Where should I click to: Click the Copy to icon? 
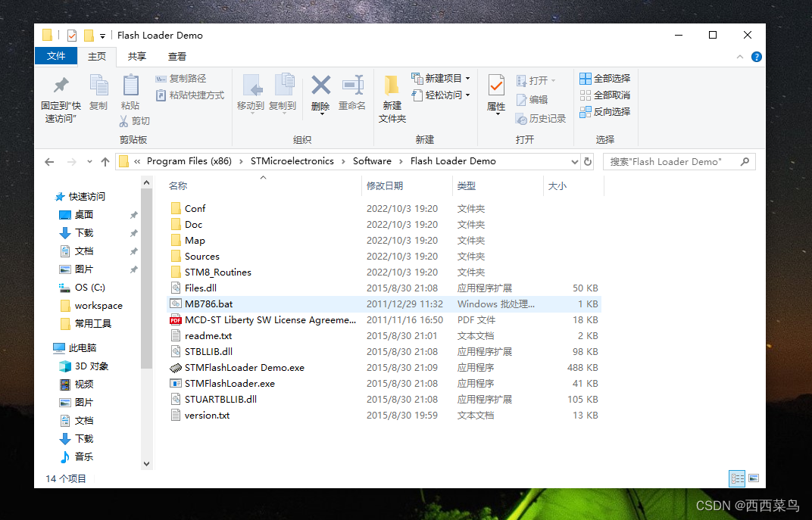pos(284,86)
